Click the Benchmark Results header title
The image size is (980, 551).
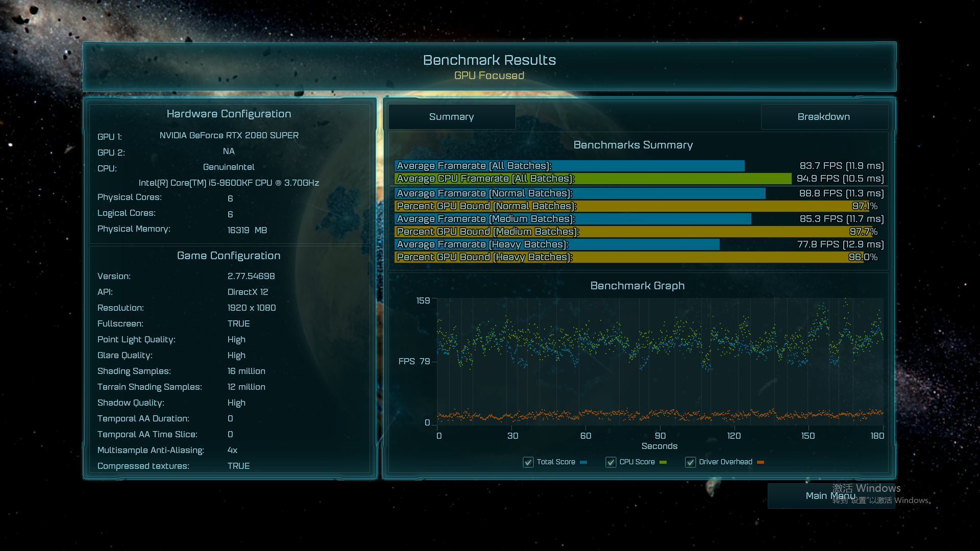pyautogui.click(x=489, y=60)
